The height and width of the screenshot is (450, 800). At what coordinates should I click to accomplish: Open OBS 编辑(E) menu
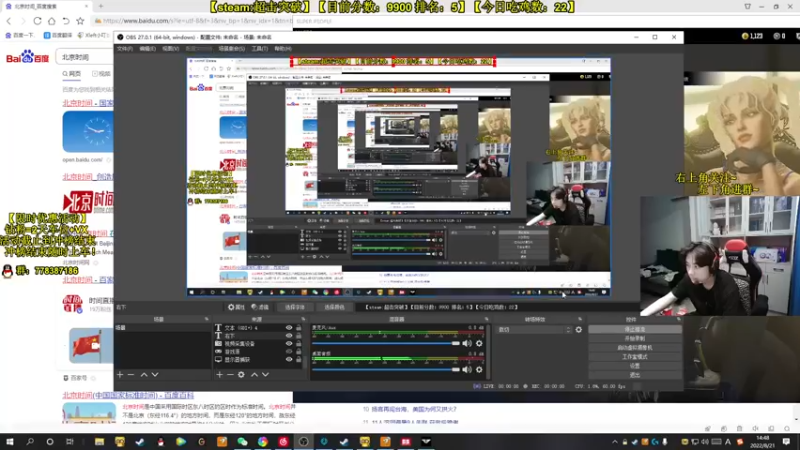pos(147,49)
